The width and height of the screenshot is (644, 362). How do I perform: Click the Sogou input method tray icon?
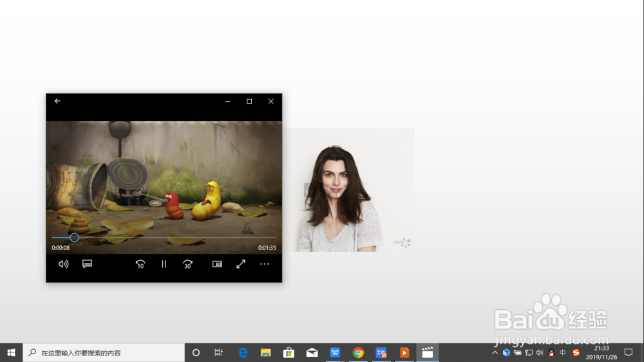(x=576, y=352)
